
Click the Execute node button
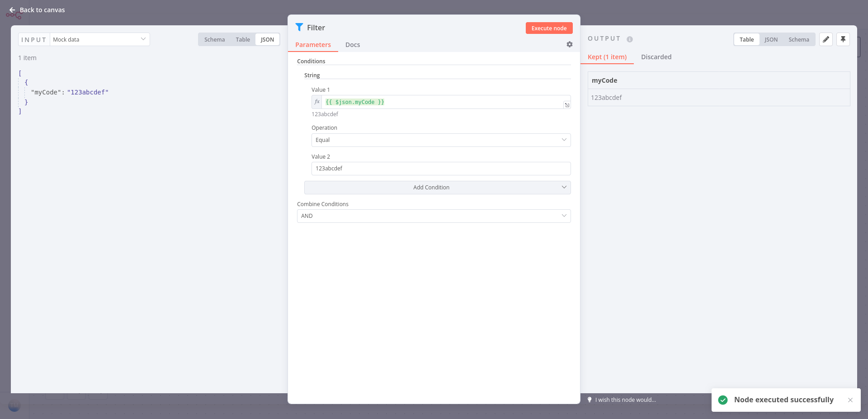click(549, 28)
